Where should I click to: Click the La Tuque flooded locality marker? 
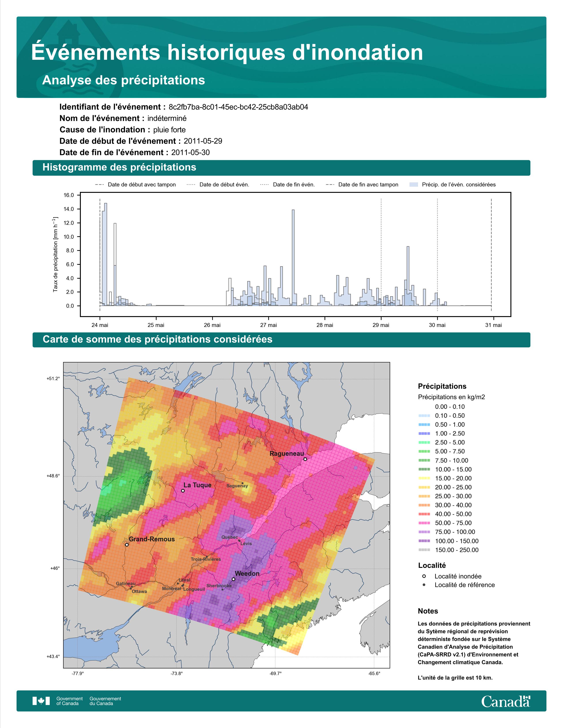pos(183,491)
